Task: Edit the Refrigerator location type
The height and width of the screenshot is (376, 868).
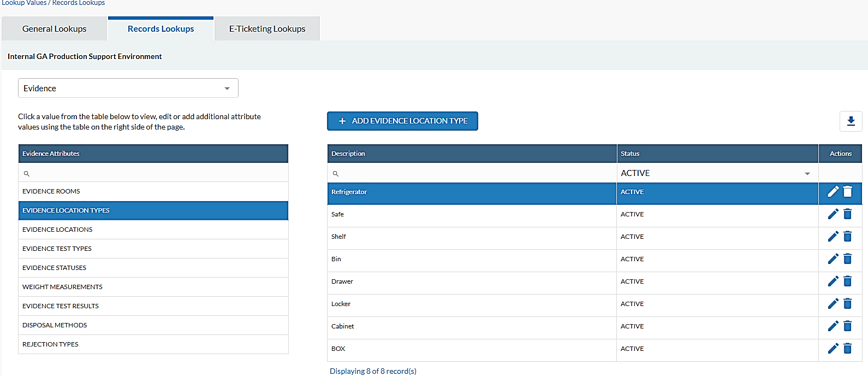Action: pyautogui.click(x=833, y=191)
